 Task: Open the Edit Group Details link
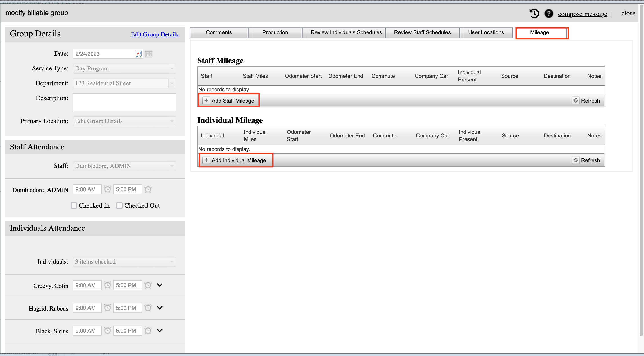click(154, 34)
